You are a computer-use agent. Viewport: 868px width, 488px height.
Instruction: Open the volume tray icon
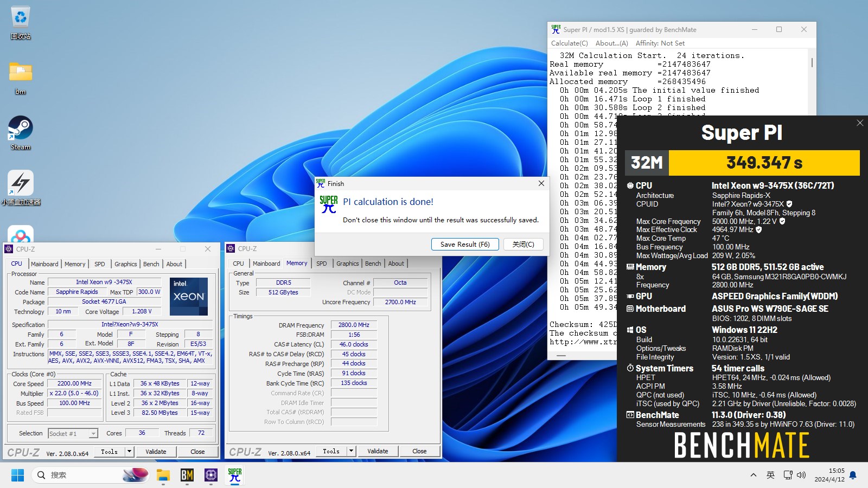click(801, 475)
